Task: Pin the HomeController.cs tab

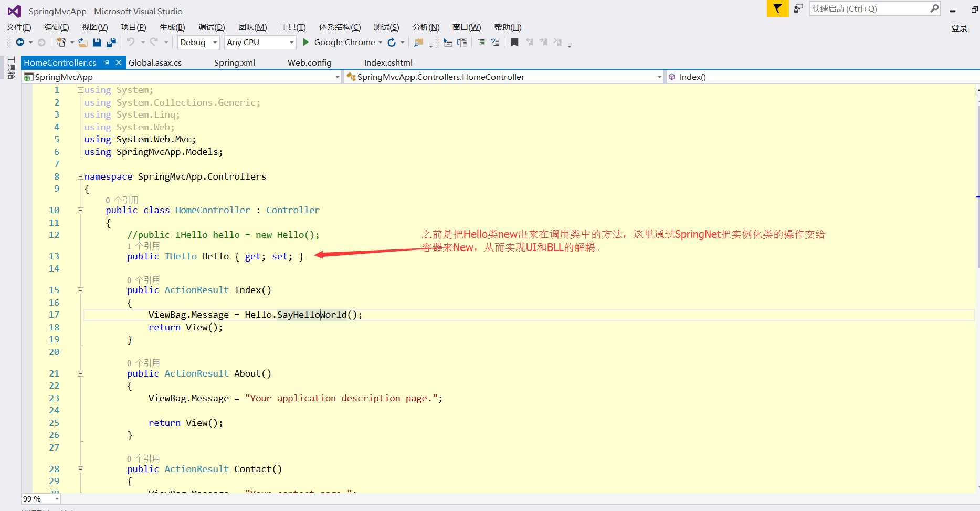Action: 107,62
